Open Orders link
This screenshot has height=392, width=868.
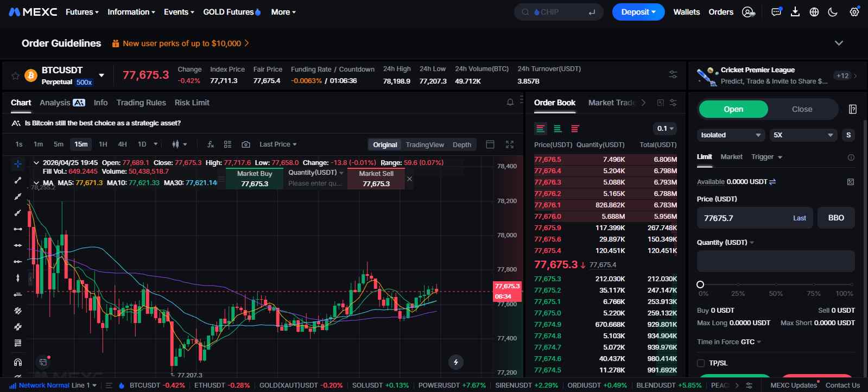click(721, 12)
